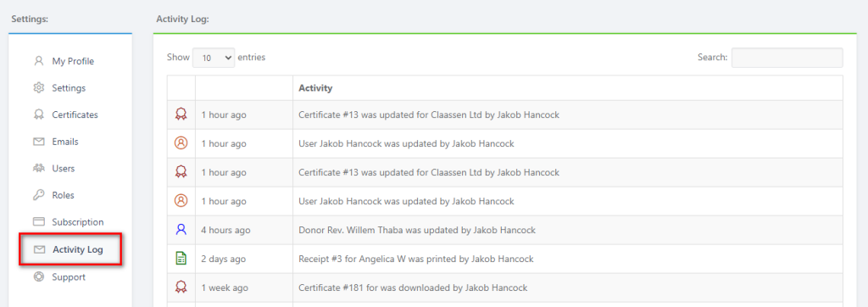The width and height of the screenshot is (868, 307).
Task: Open the Emails settings section
Action: 64,142
